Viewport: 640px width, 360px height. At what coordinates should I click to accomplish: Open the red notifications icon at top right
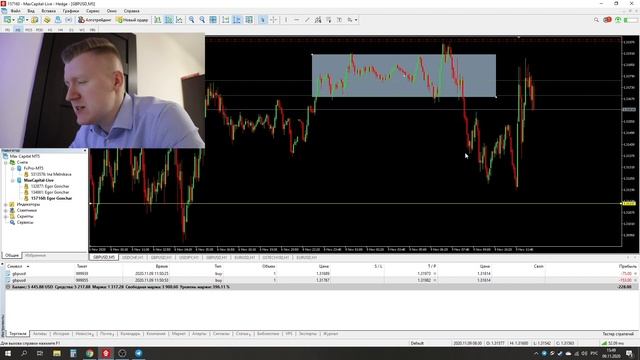pos(607,20)
